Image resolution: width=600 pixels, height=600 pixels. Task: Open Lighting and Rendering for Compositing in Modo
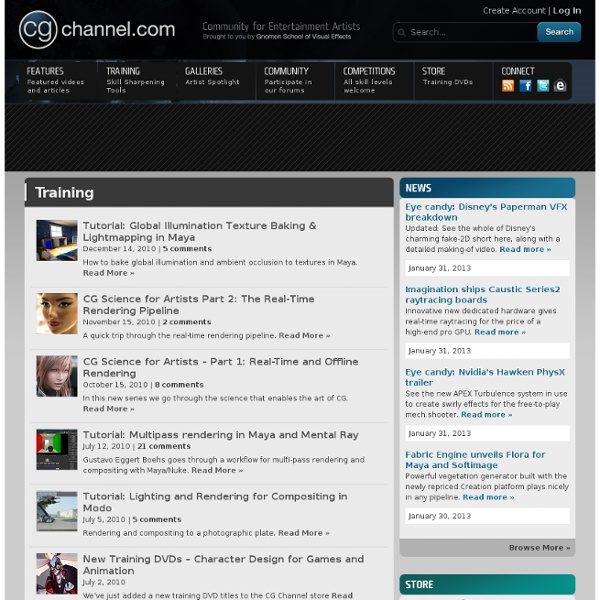click(215, 502)
